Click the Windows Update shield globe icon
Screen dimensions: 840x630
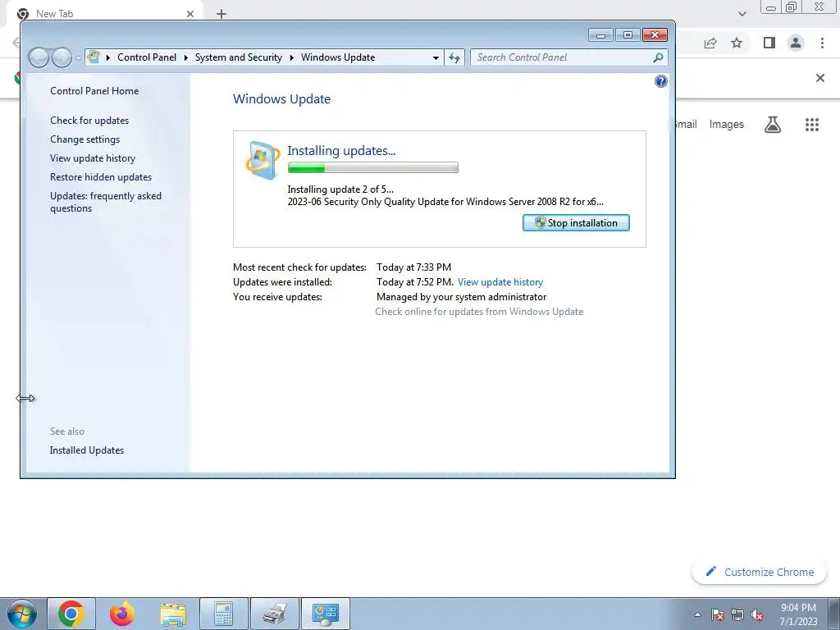coord(262,160)
